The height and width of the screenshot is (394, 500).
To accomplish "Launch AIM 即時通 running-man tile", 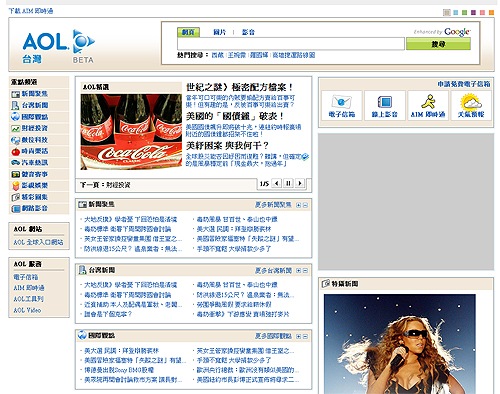I will click(428, 105).
